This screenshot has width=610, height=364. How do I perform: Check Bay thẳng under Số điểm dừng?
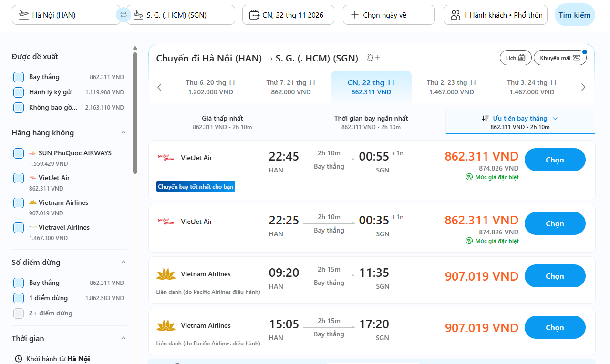pyautogui.click(x=19, y=283)
